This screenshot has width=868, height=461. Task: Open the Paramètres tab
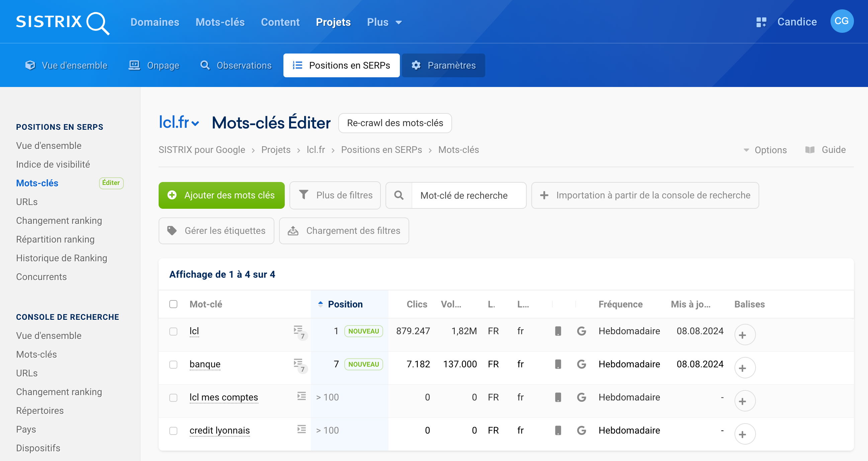coord(443,65)
